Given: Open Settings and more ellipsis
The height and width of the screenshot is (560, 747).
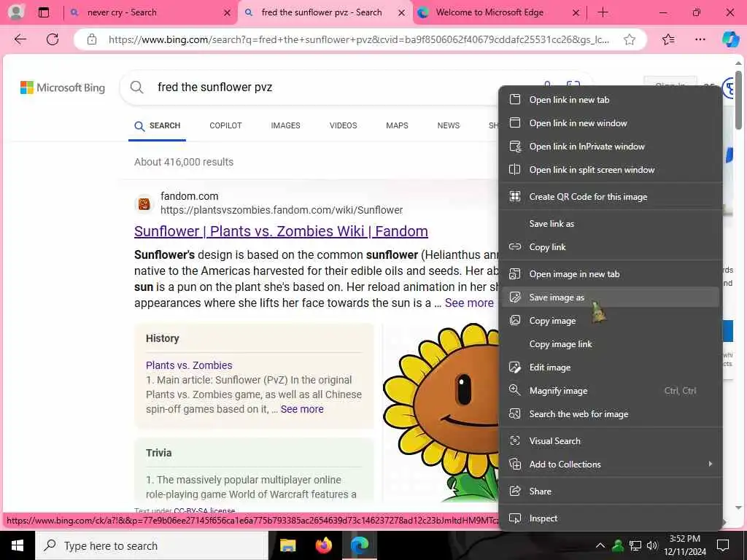Looking at the screenshot, I should [700, 39].
